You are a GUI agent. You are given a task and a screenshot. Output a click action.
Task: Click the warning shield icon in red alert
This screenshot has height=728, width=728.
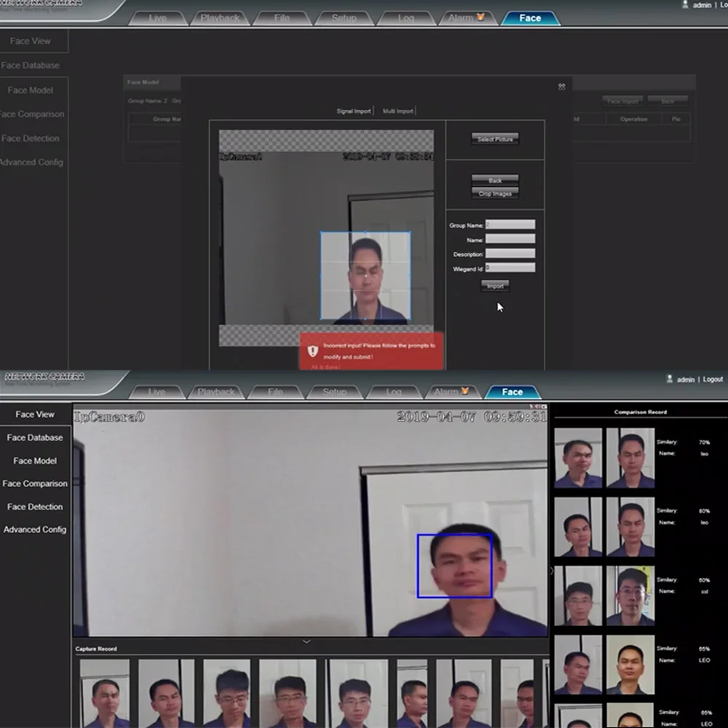pyautogui.click(x=313, y=351)
